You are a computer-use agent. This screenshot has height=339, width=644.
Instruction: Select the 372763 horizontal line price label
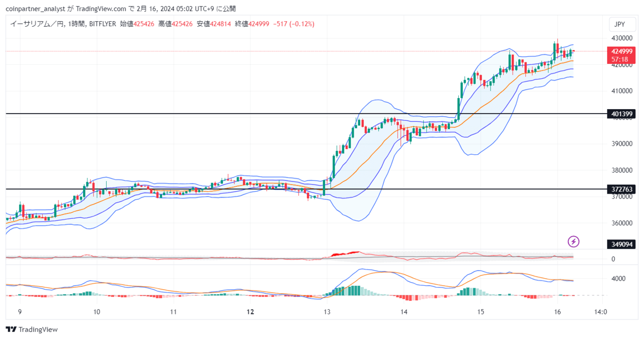[621, 189]
